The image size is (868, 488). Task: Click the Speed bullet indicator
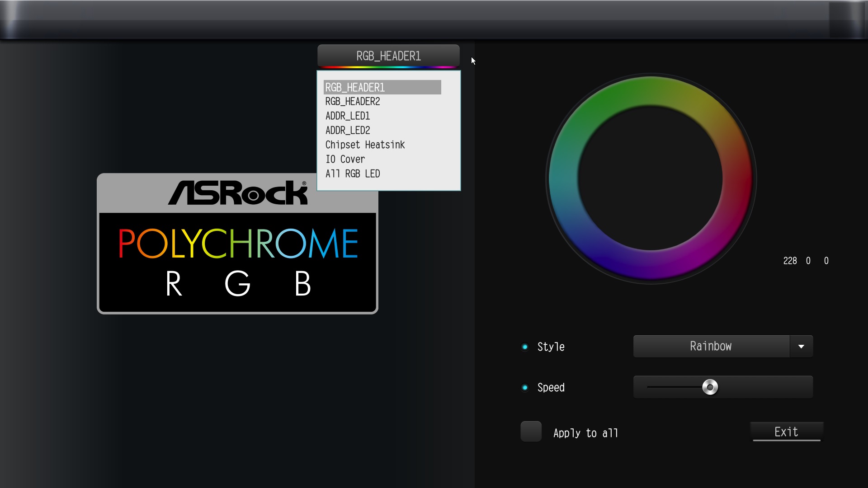pyautogui.click(x=525, y=388)
